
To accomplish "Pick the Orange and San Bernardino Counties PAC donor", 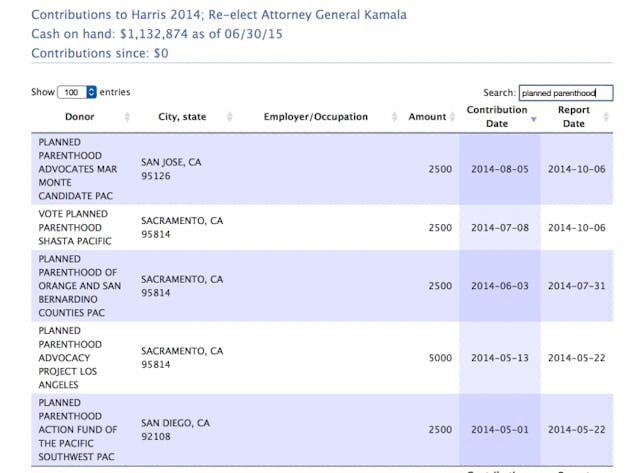I will click(x=80, y=285).
